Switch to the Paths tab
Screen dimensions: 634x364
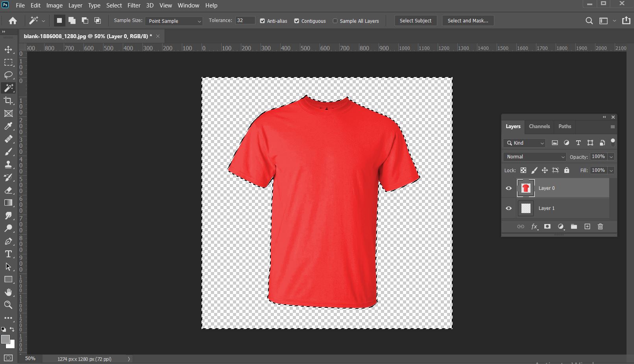[564, 126]
